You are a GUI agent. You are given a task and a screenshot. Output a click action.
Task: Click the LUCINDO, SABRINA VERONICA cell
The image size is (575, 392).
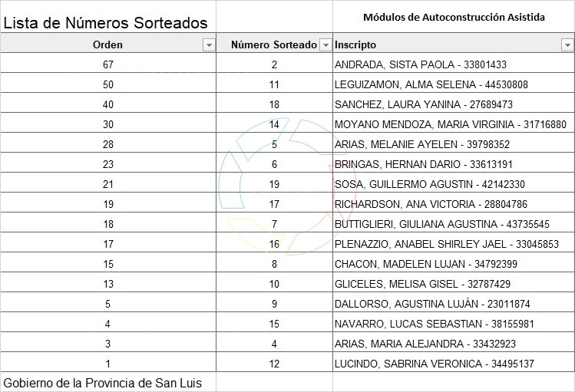click(435, 364)
